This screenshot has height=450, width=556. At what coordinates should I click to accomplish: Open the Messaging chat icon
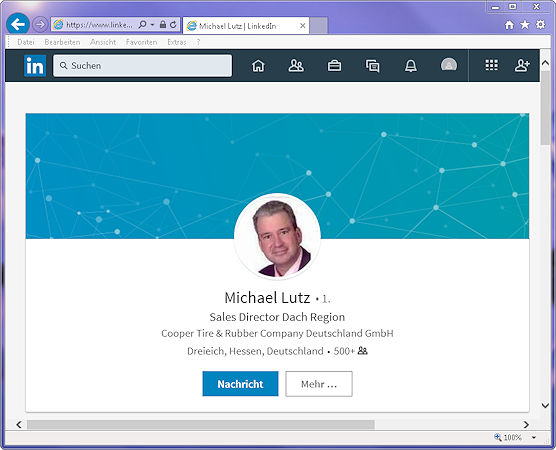[372, 66]
